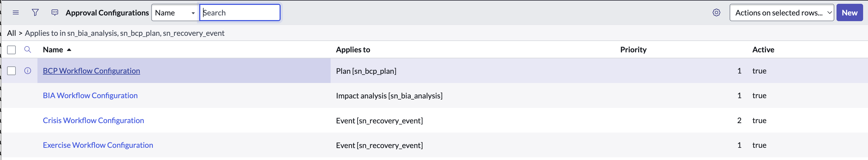Select the Applies to filter breadcrumb

(x=125, y=33)
